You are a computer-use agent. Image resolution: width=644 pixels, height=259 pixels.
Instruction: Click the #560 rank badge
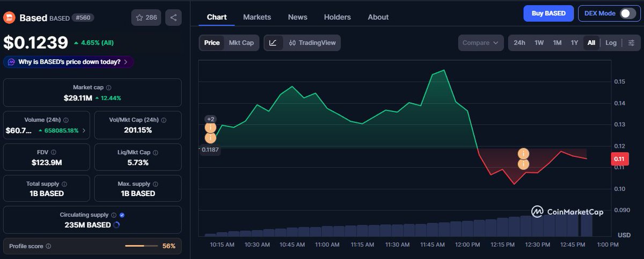(x=83, y=18)
